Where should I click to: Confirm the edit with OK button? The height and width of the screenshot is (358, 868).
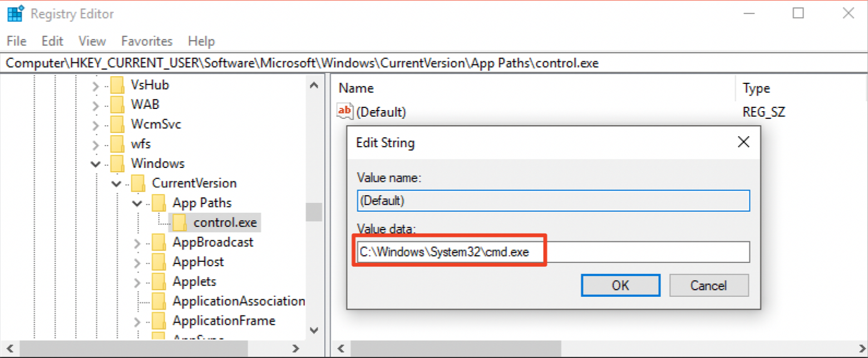tap(620, 286)
